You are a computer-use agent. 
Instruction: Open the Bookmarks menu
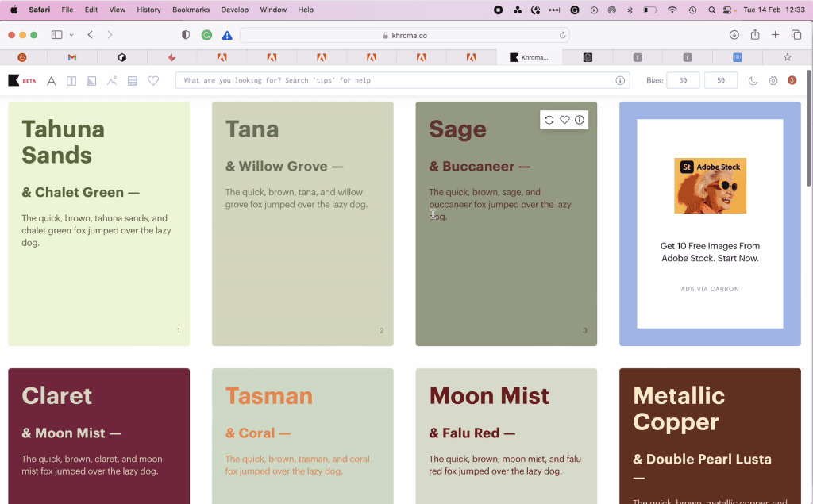click(x=191, y=10)
